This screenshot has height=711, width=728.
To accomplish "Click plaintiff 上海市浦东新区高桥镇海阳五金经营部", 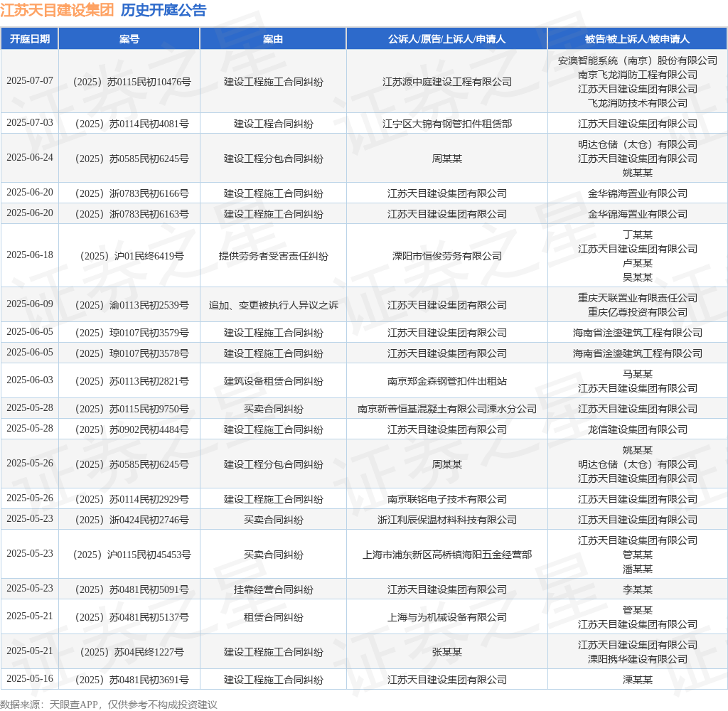I will tap(446, 555).
